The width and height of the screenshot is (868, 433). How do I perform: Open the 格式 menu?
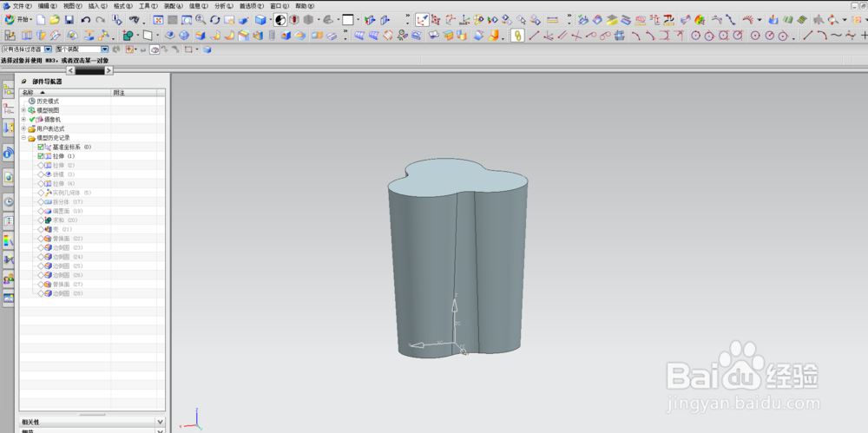(x=123, y=5)
